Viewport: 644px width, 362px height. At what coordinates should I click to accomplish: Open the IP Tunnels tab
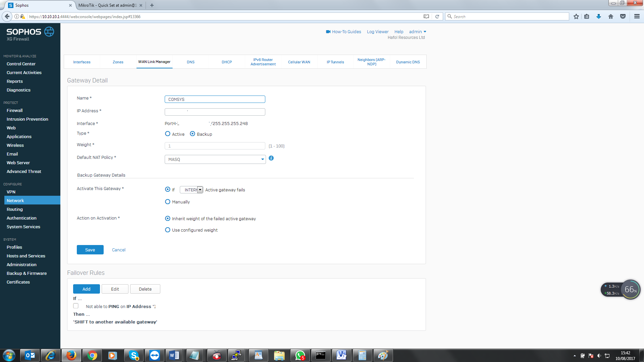coord(335,62)
